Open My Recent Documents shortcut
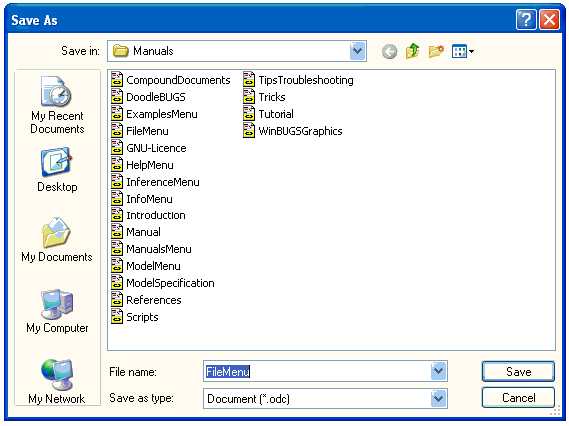Image resolution: width=569 pixels, height=426 pixels. [57, 105]
